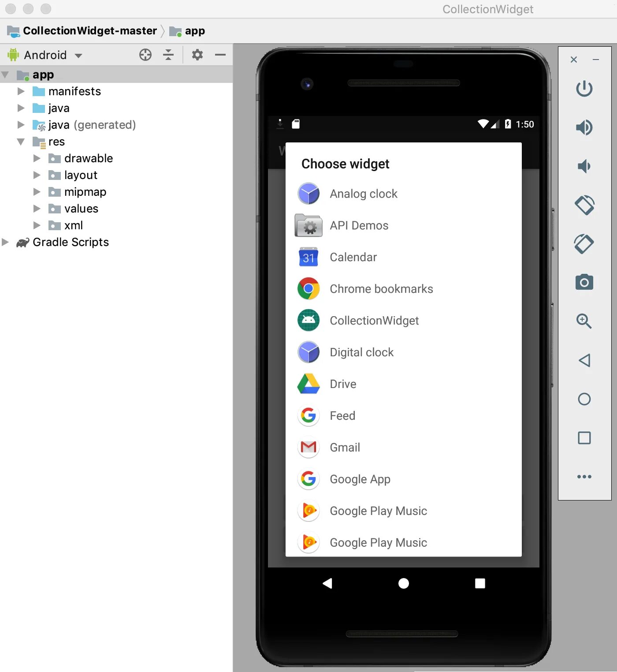Take an emulator screenshot with the camera icon
The height and width of the screenshot is (672, 617).
pos(584,282)
